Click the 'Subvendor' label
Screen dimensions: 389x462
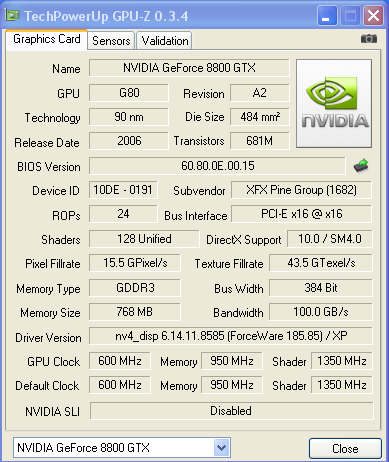(199, 191)
